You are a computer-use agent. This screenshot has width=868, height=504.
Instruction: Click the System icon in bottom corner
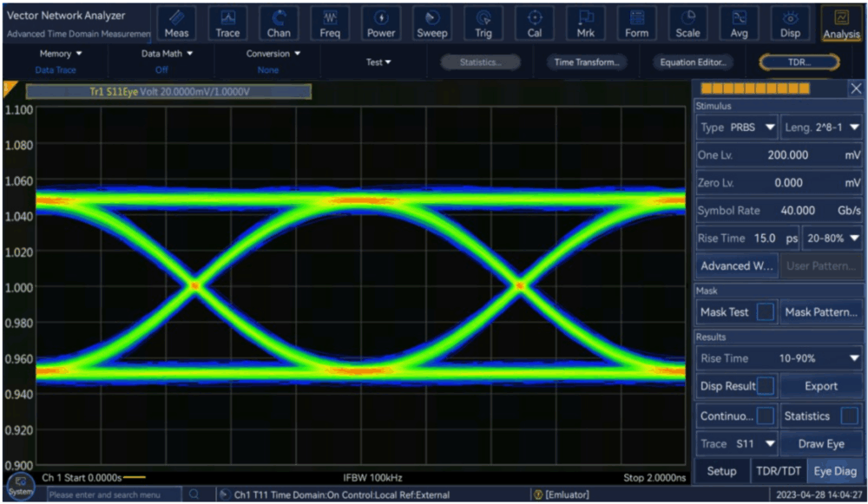tap(20, 485)
